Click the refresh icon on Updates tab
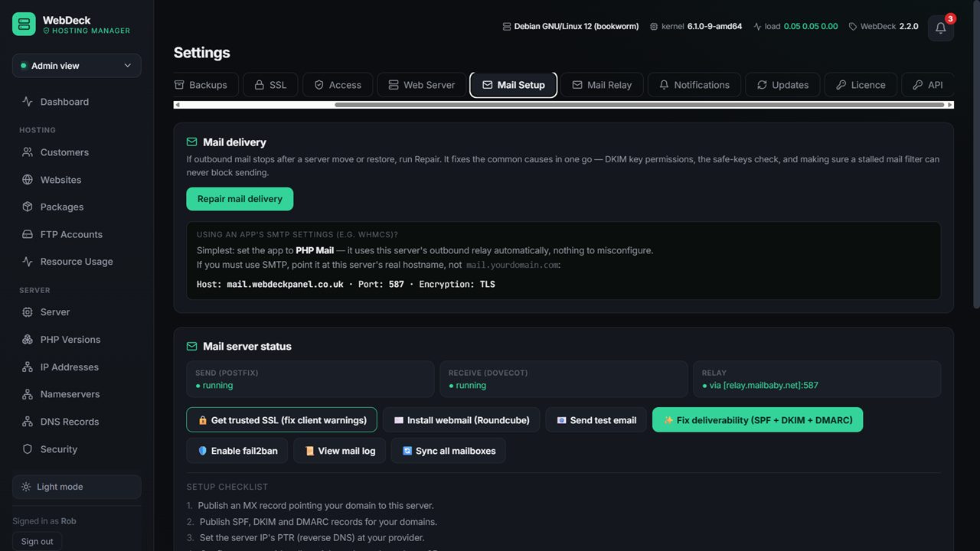The image size is (980, 551). pyautogui.click(x=762, y=85)
